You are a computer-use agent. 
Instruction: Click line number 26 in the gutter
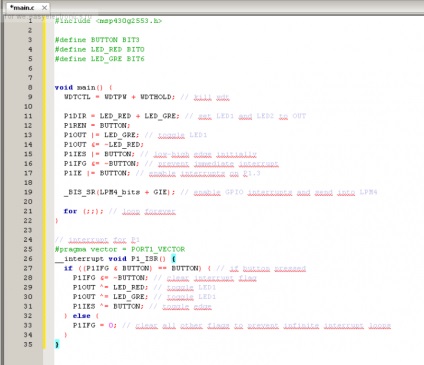(28, 259)
